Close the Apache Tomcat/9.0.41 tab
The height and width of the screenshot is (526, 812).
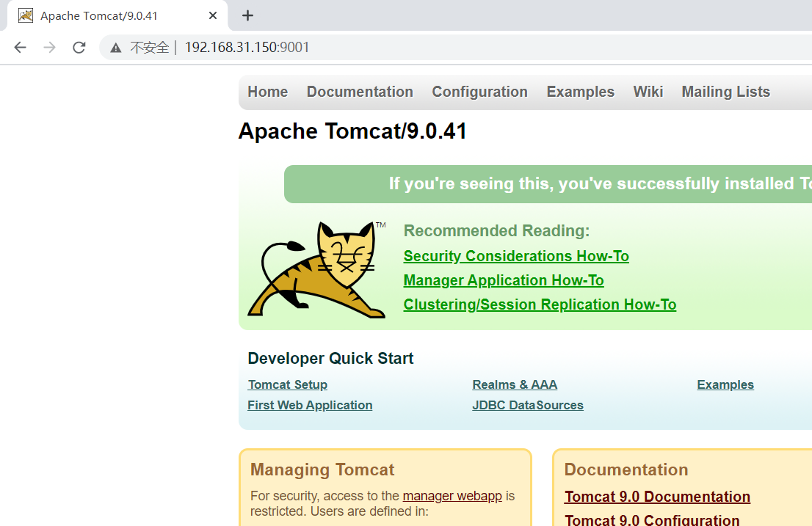[212, 15]
